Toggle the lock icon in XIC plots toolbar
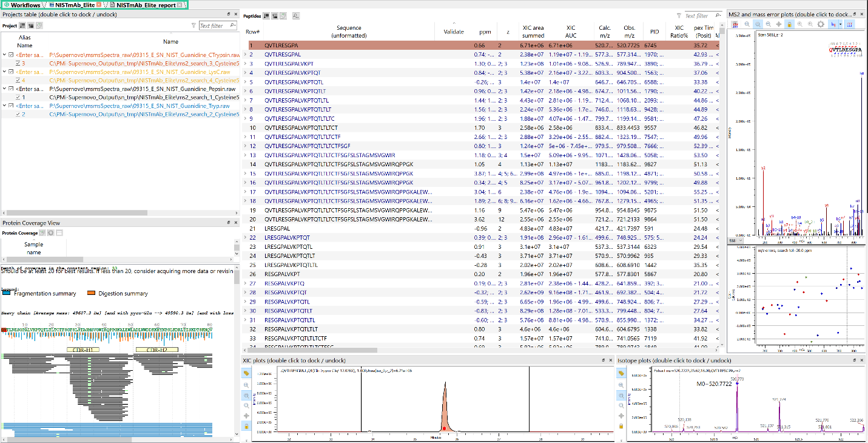The height and width of the screenshot is (443, 868). (246, 426)
